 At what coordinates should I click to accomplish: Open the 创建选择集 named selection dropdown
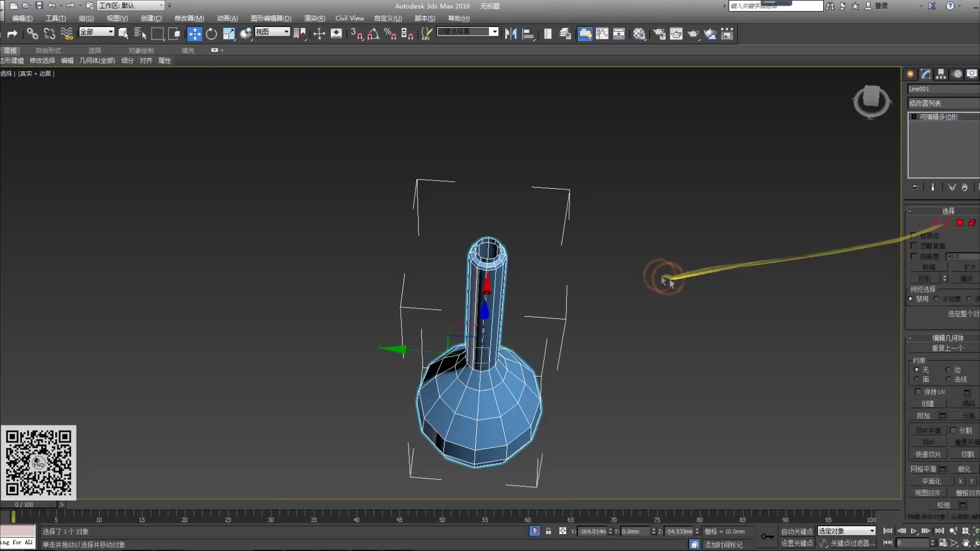[468, 32]
